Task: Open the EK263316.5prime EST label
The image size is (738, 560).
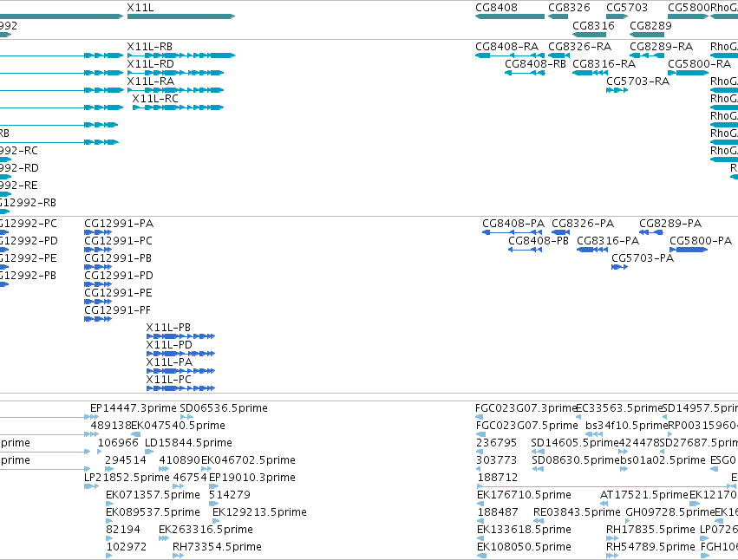Action: pyautogui.click(x=206, y=531)
